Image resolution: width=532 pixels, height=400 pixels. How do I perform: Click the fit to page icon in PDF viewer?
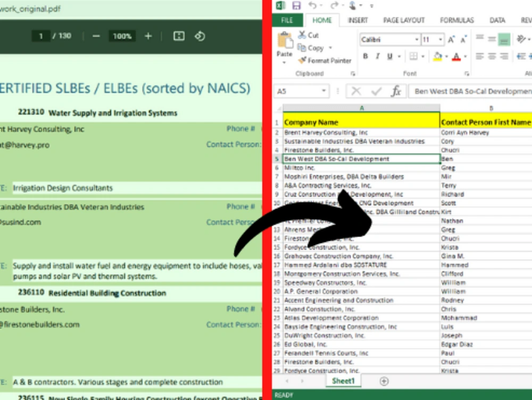point(179,36)
